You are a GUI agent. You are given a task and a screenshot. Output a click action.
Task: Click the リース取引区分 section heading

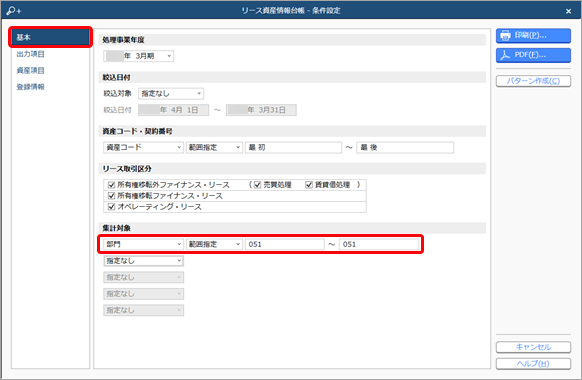(127, 169)
